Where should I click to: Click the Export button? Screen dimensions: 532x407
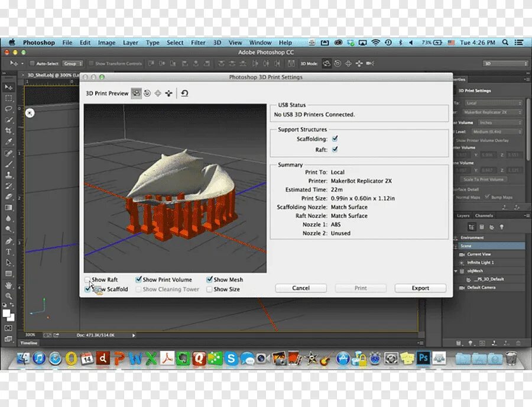420,288
